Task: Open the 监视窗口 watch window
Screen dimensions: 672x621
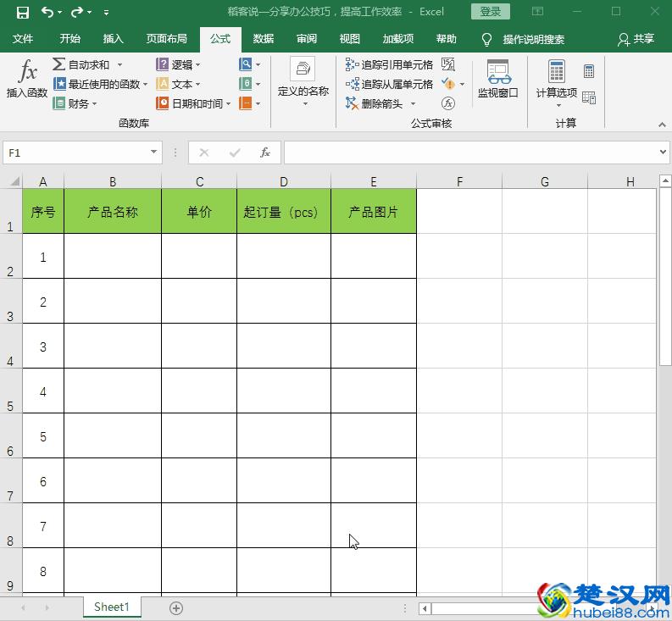Action: [x=498, y=79]
